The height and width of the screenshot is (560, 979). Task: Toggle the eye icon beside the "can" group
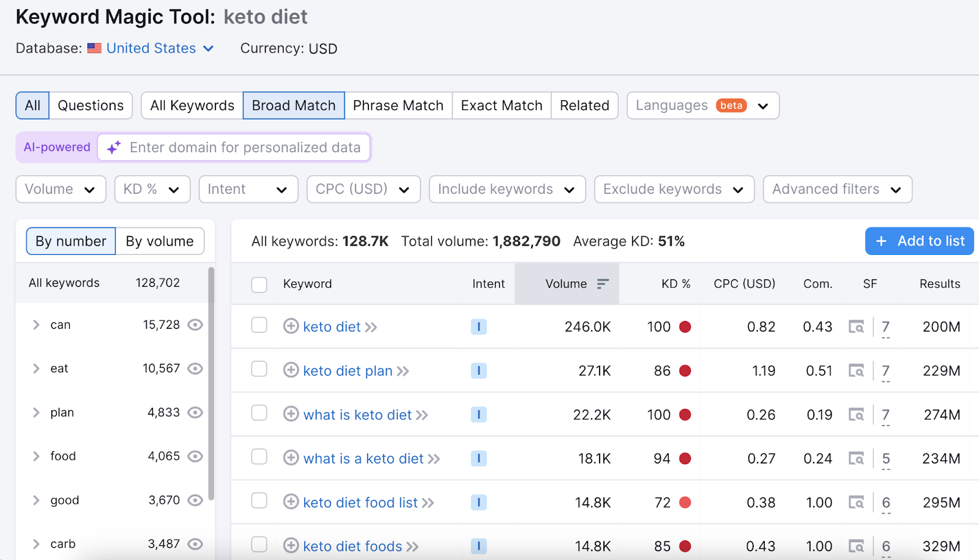point(195,325)
